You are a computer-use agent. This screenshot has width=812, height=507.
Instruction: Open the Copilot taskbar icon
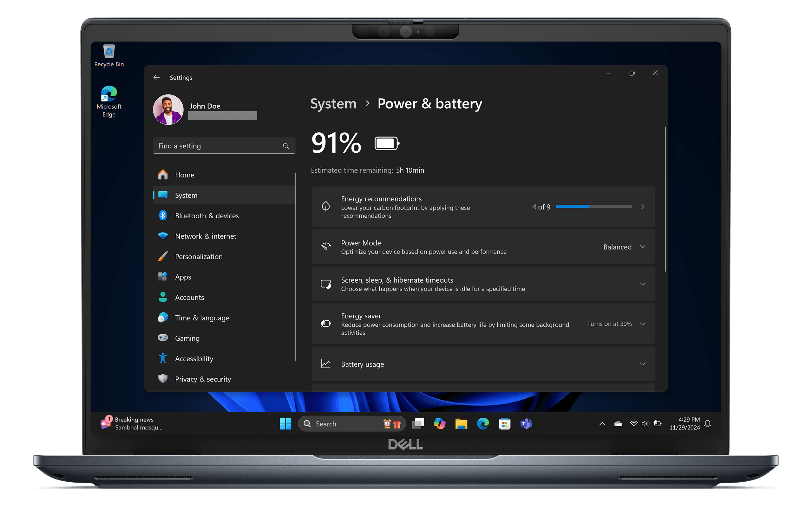(439, 424)
